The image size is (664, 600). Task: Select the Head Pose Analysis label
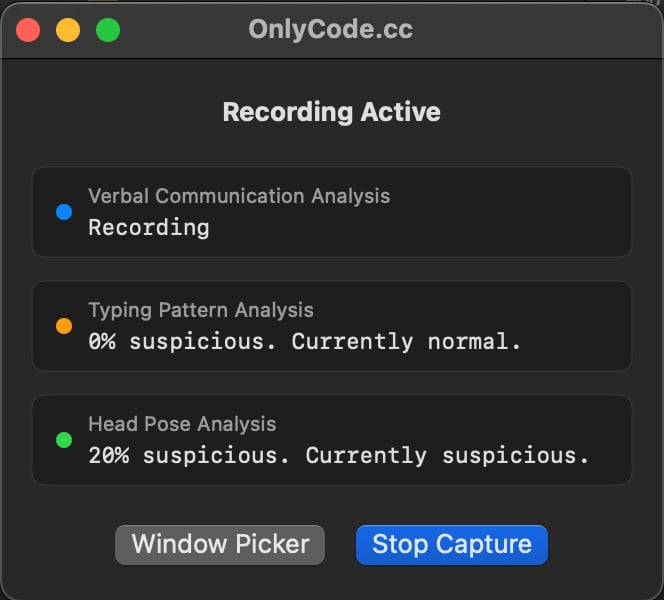[182, 424]
